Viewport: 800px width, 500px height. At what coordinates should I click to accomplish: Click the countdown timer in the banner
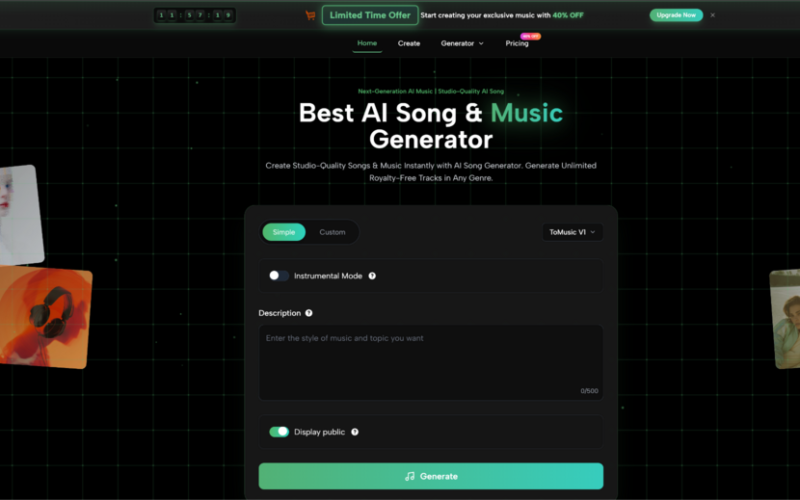coord(195,15)
